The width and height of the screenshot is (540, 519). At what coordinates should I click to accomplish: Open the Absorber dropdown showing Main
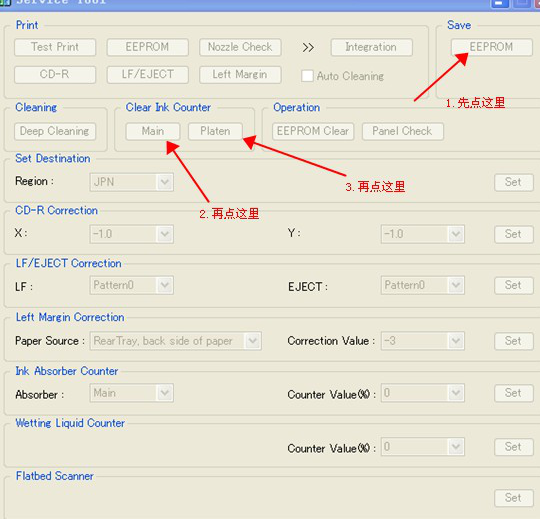point(132,393)
